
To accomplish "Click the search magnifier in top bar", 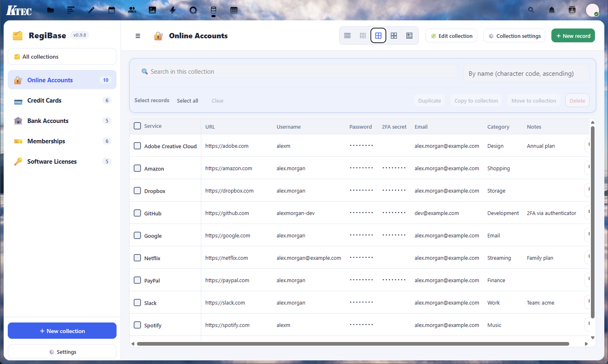I will (531, 10).
